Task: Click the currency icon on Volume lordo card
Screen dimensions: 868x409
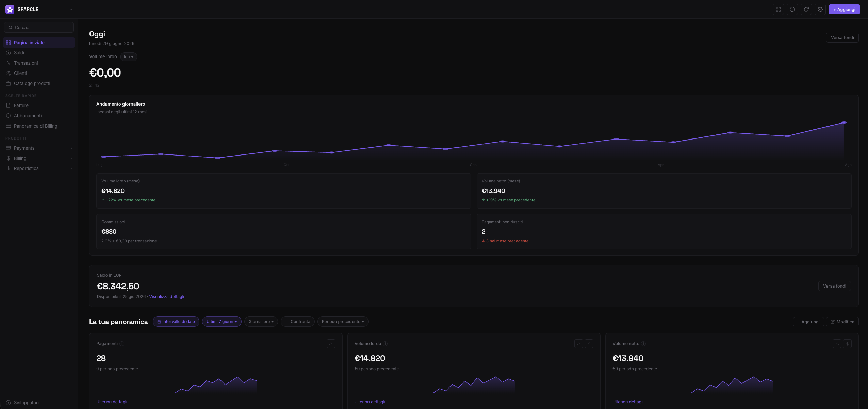Action: coord(589,344)
